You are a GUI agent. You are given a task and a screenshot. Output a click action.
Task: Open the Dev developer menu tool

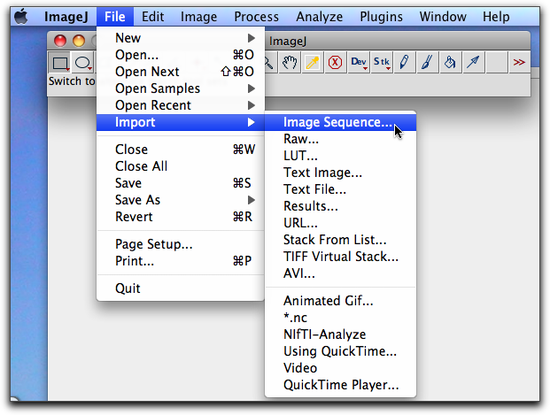click(x=358, y=62)
